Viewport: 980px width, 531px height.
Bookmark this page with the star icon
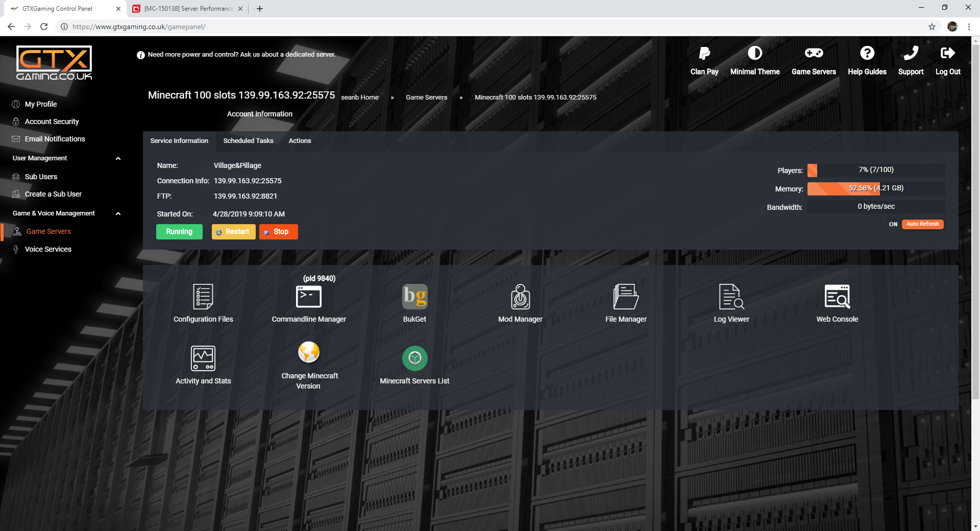932,27
